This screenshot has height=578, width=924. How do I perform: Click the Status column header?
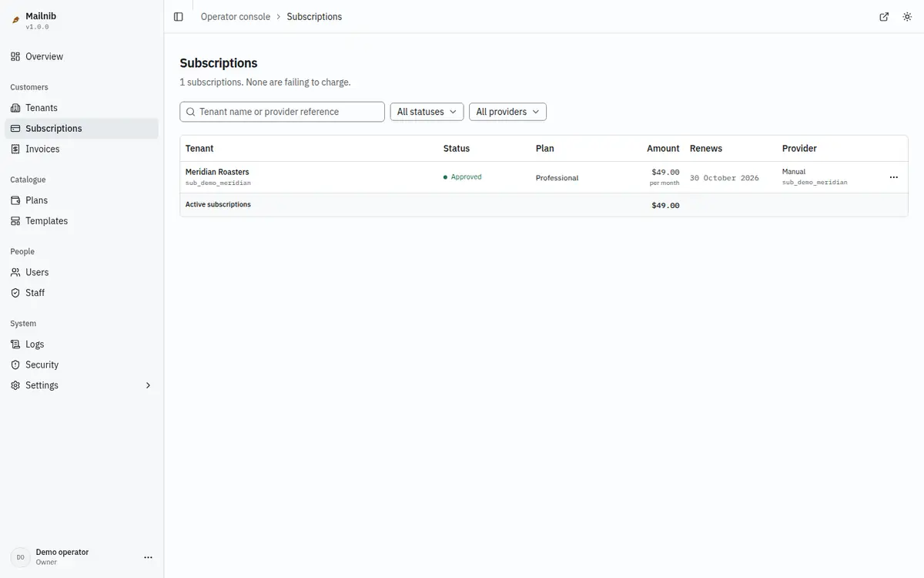pos(457,148)
